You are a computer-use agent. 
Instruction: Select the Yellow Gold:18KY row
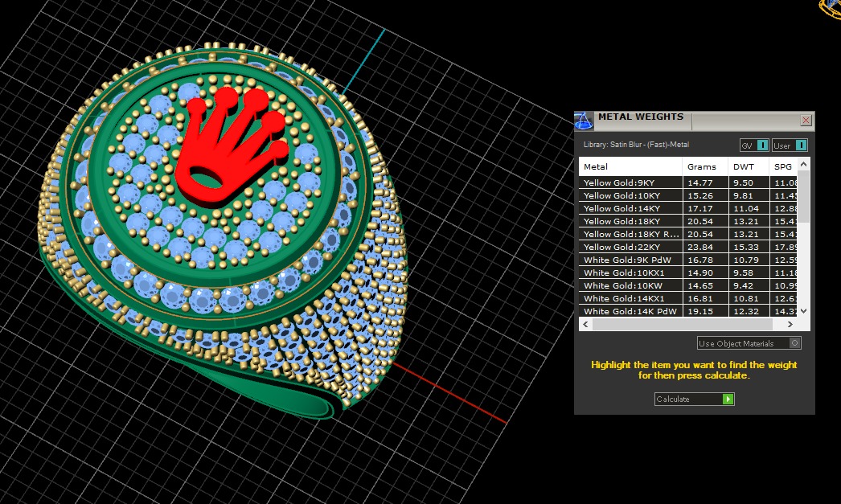[x=687, y=221]
